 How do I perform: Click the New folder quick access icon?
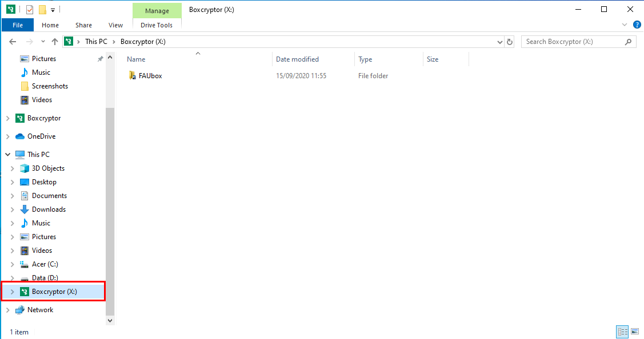click(42, 10)
